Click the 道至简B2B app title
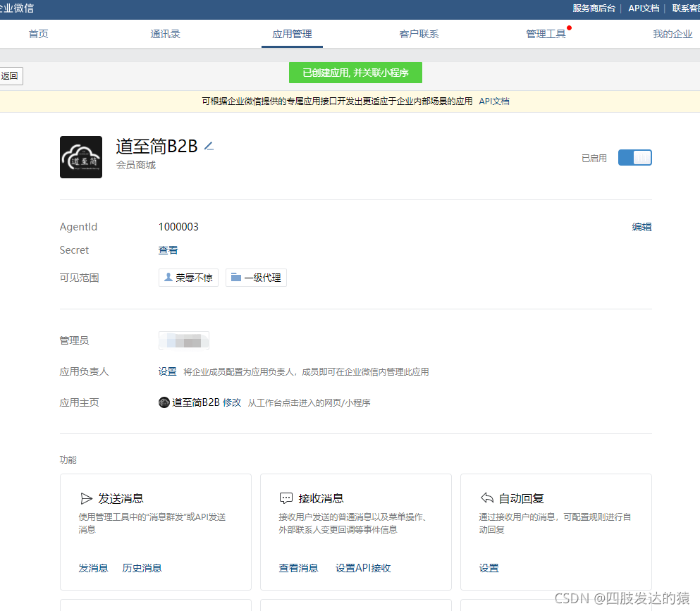Screen dimensions: 700x611 pos(156,146)
